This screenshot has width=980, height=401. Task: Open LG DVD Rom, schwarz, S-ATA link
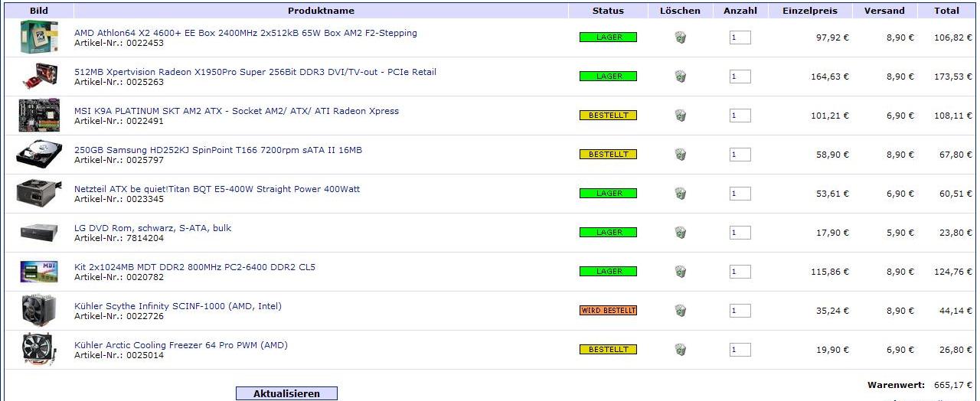tap(152, 228)
